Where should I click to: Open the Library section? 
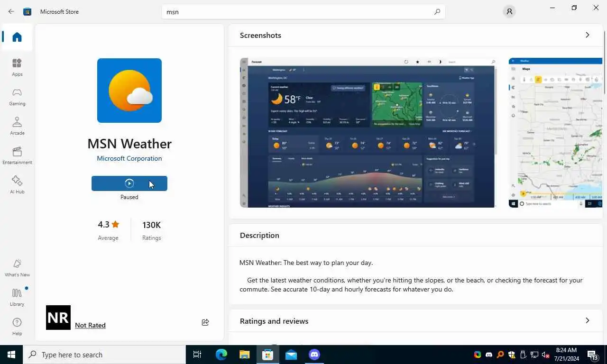pos(17,297)
